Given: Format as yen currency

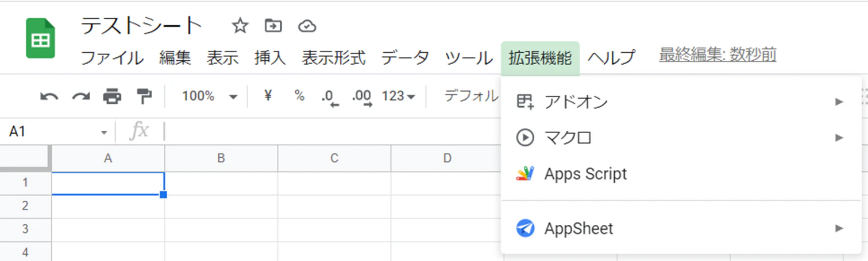Looking at the screenshot, I should coord(267,96).
